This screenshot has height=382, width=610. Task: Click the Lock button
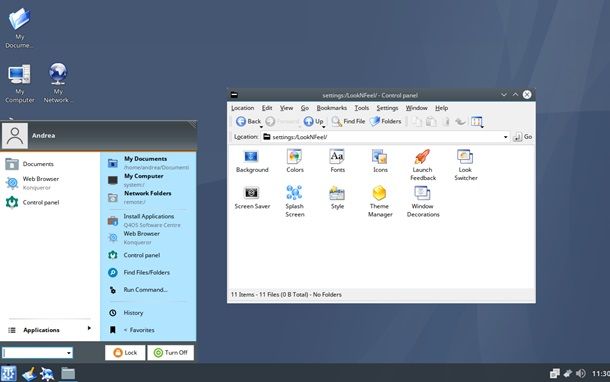[125, 352]
